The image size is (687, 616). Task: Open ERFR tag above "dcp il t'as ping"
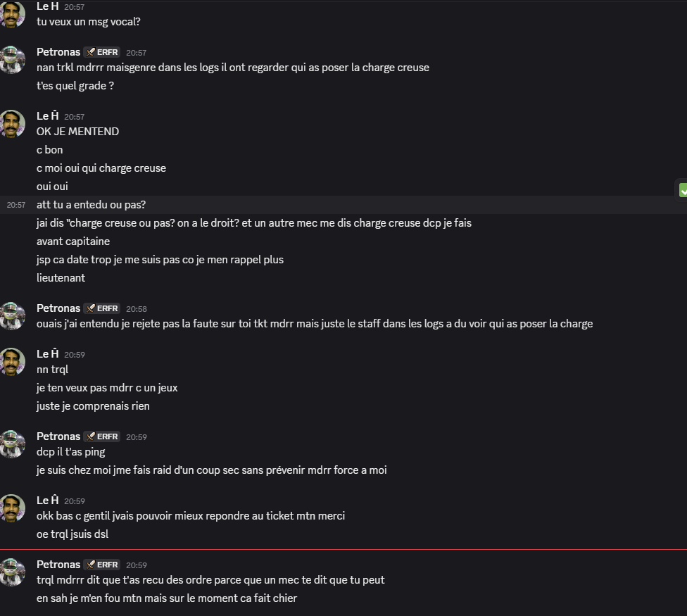point(102,436)
